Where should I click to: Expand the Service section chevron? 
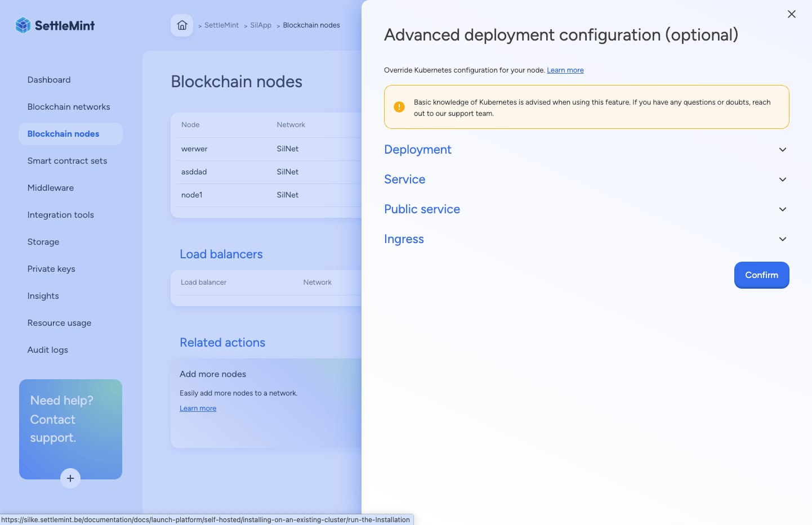pos(782,180)
